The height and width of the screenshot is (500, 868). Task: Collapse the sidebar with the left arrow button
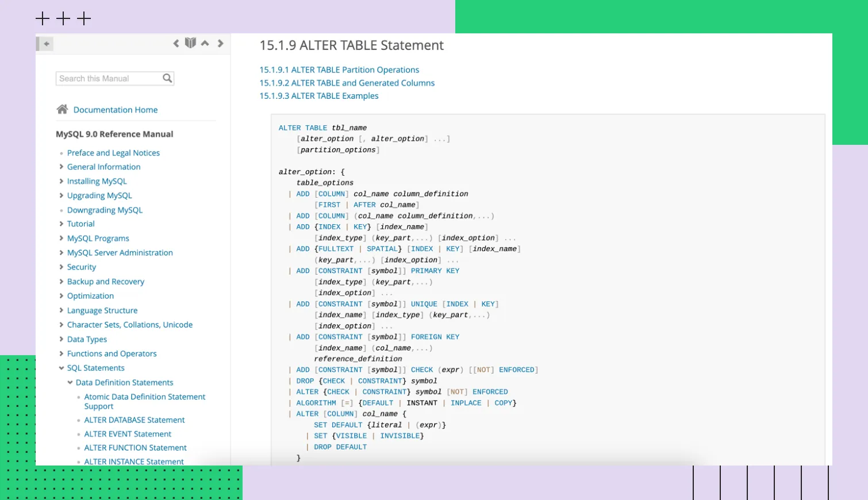click(x=46, y=44)
